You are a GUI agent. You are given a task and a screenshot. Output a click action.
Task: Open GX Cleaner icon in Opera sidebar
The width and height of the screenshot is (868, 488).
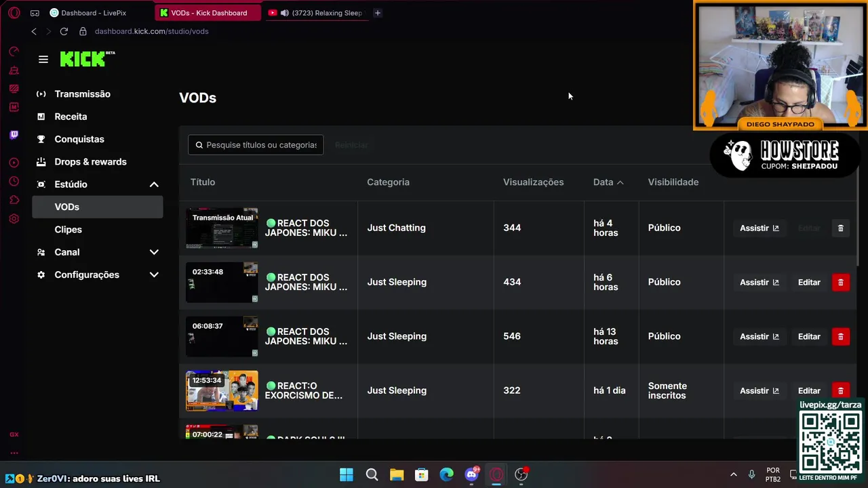pyautogui.click(x=14, y=70)
